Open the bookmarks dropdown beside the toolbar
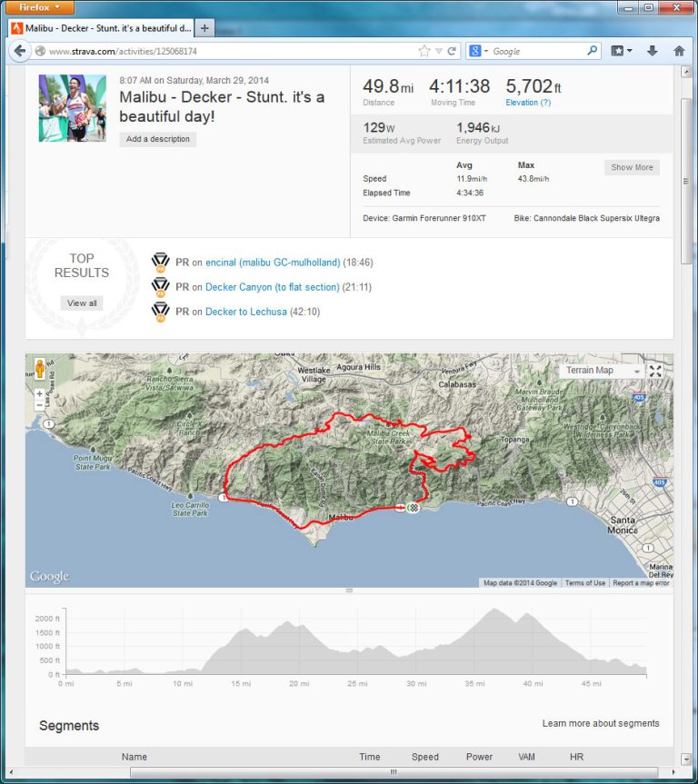Screen dimensions: 698x784 coord(620,51)
